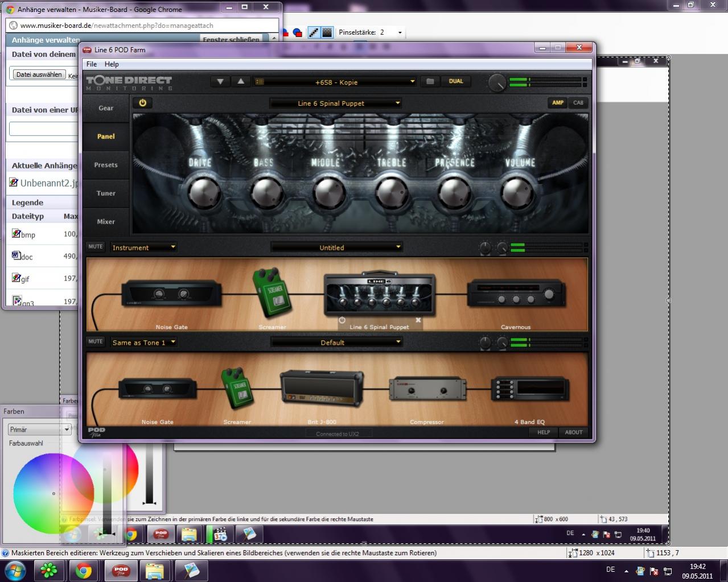Mute Tone 2 (Same as Tone 1 row)

click(96, 342)
